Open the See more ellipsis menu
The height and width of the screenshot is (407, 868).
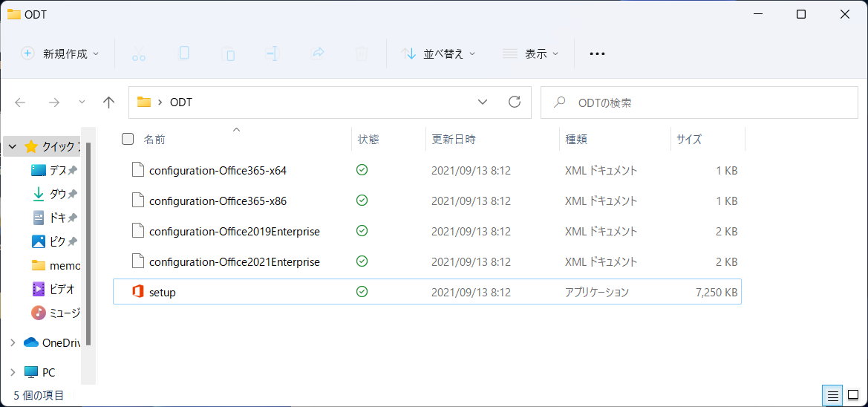(597, 53)
